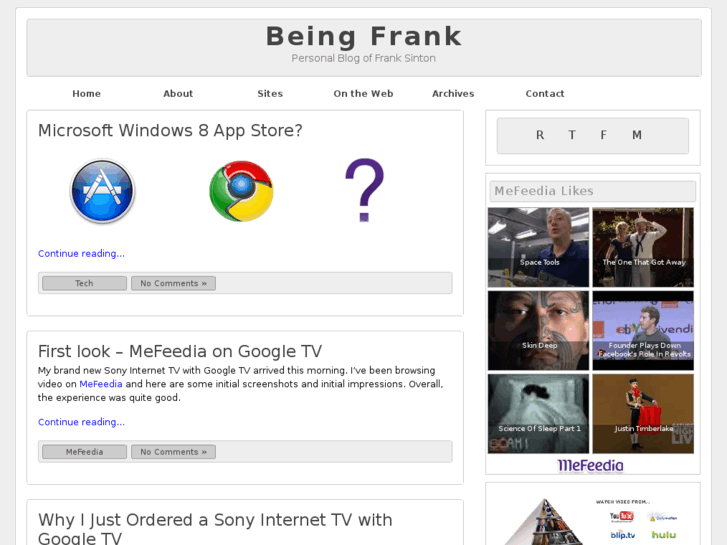The width and height of the screenshot is (727, 545).
Task: Continue reading the MeFeedia on Google TV post
Action: pyautogui.click(x=81, y=422)
